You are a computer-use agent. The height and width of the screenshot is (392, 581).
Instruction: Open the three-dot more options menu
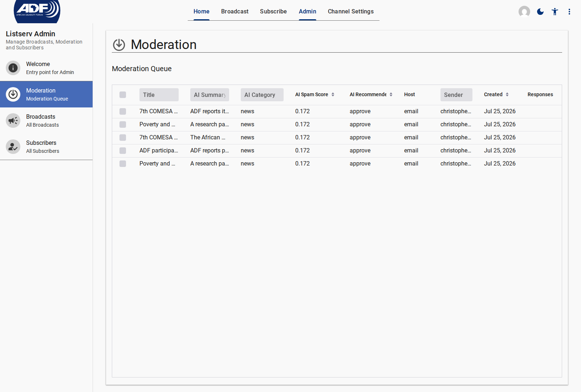point(569,12)
